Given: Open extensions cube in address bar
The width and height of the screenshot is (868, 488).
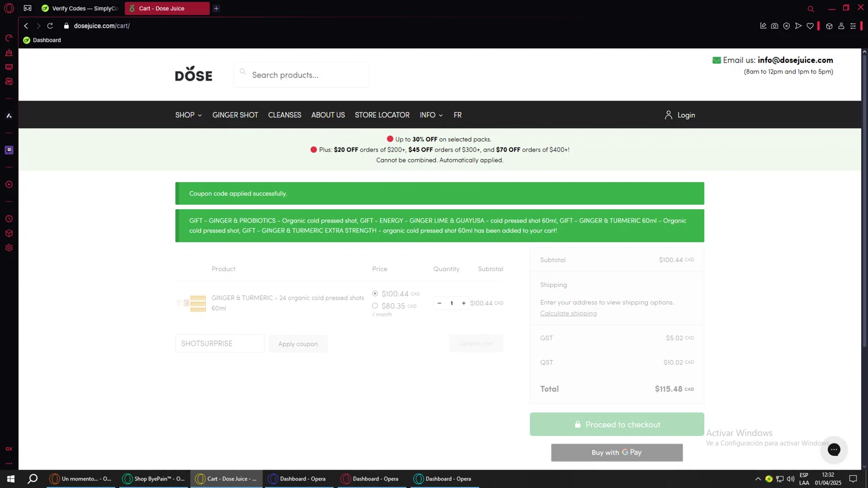Looking at the screenshot, I should [x=829, y=25].
